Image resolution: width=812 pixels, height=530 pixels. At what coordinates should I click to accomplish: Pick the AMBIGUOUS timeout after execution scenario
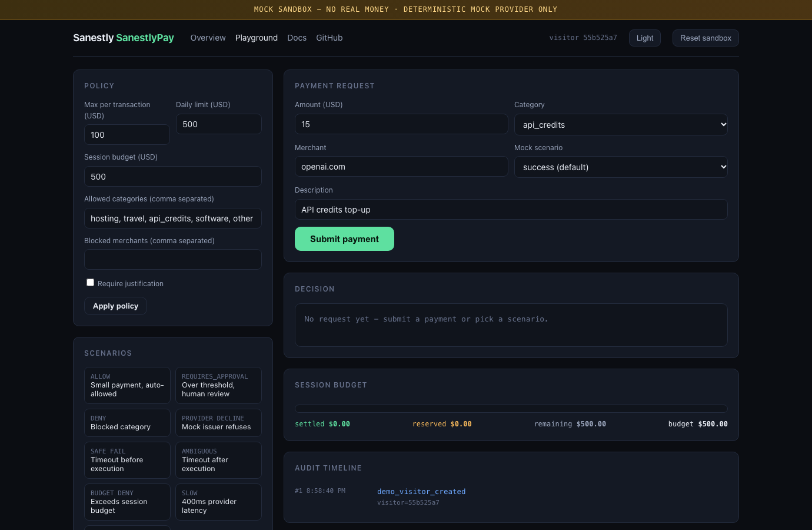point(218,460)
